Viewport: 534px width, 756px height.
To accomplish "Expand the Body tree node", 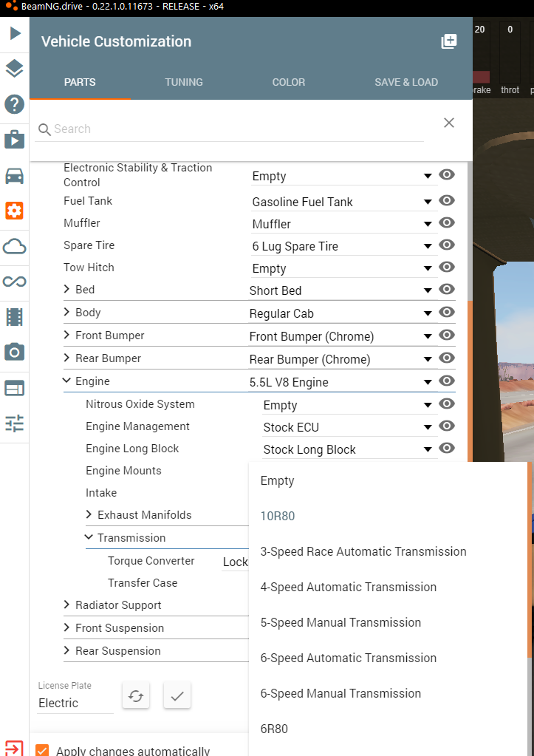I will (x=66, y=312).
